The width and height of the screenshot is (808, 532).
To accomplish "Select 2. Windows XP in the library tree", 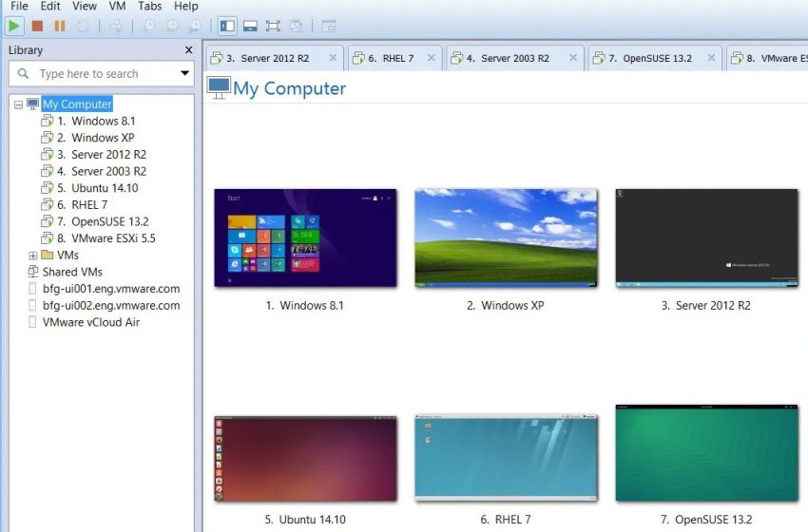I will [96, 138].
